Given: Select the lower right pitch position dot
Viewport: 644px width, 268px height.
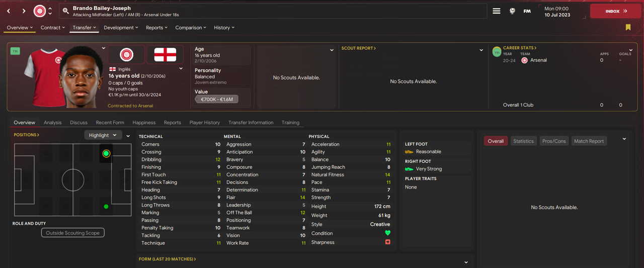Looking at the screenshot, I should coord(106,207).
